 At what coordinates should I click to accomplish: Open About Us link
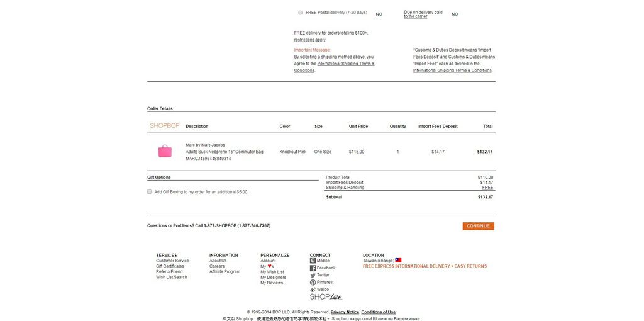click(218, 261)
